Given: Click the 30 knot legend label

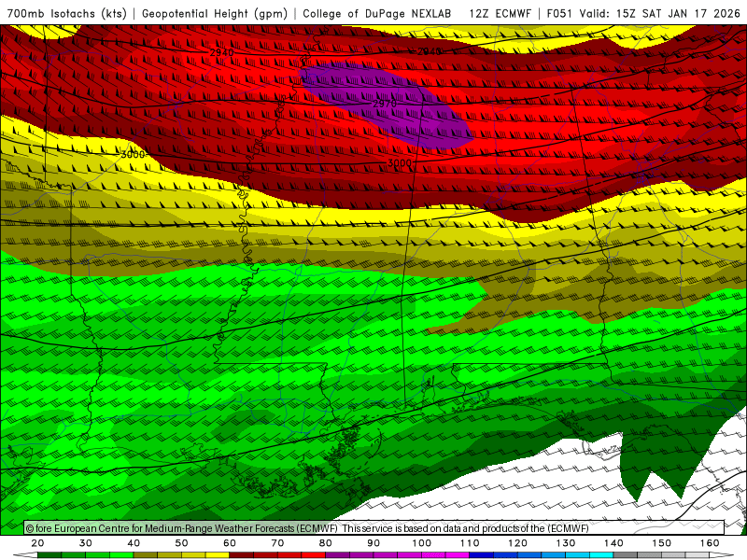Looking at the screenshot, I should tap(85, 543).
